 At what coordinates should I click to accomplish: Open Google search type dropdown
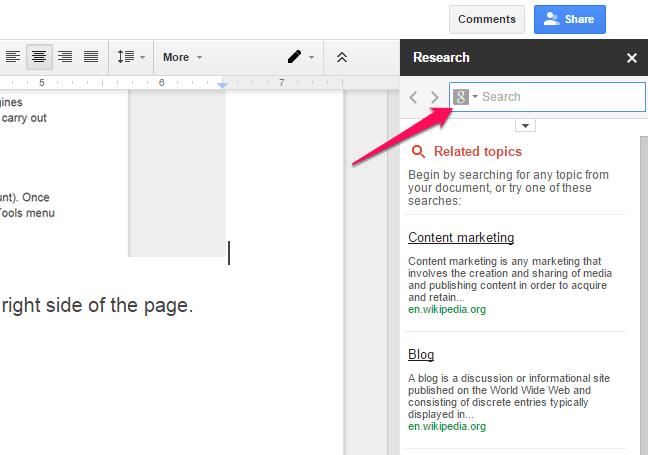pos(466,97)
